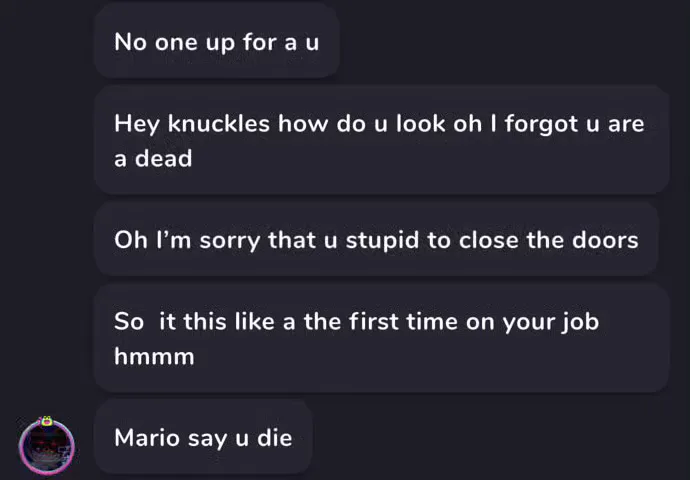
Task: Select the "Mario say u die" message
Action: (x=203, y=437)
